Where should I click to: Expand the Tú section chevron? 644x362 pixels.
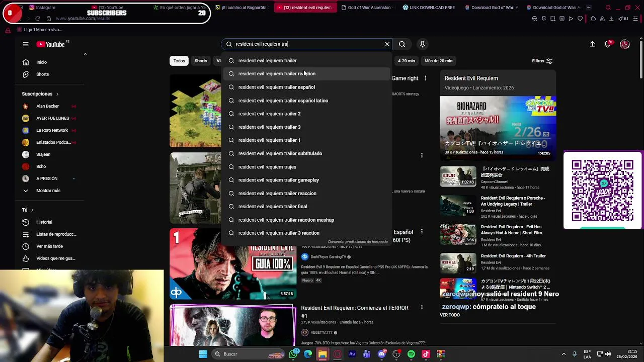(32, 210)
